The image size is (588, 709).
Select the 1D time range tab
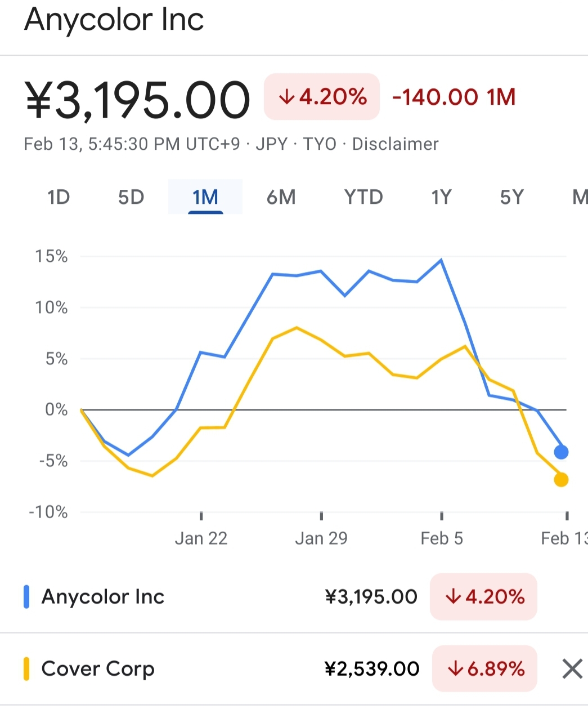[59, 197]
